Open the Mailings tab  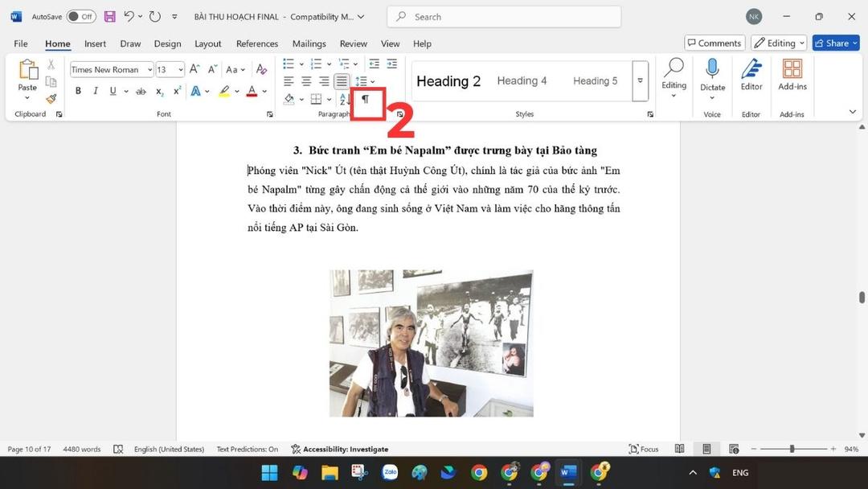(309, 43)
